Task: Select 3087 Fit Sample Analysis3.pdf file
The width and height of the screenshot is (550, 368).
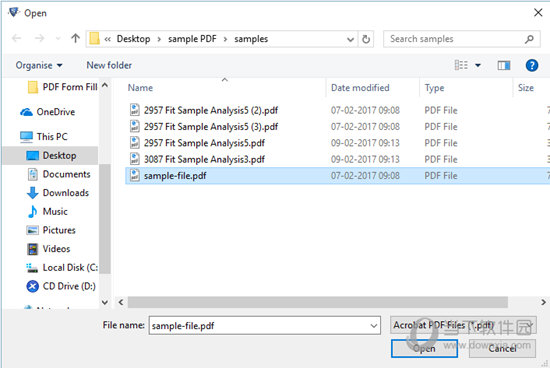Action: (204, 159)
